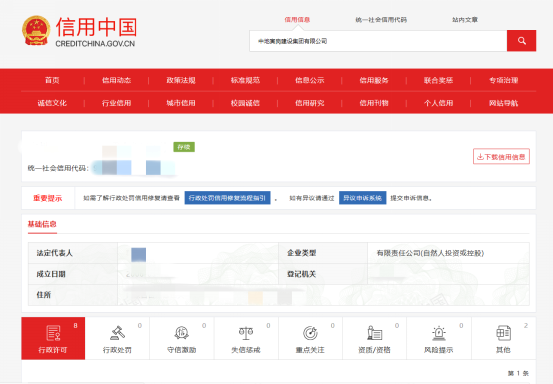Screen dimensions: 553x384
Task: Open 信用研究 navigation item
Action: point(310,103)
